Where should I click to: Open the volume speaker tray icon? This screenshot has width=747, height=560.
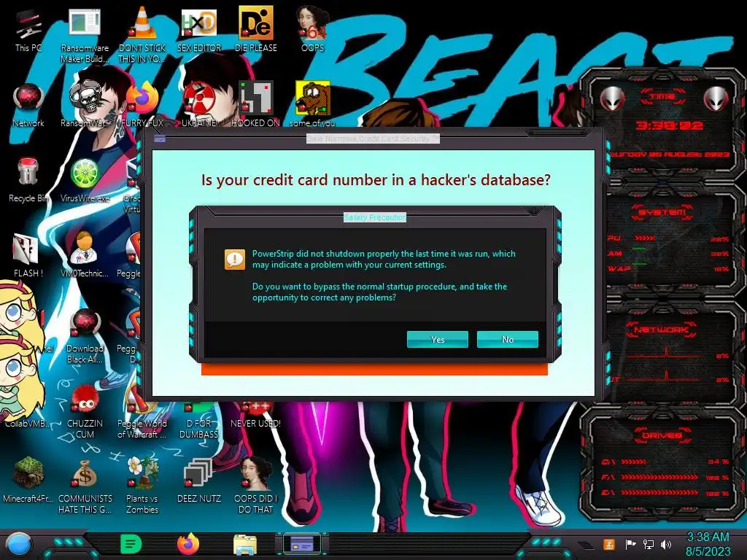pyautogui.click(x=666, y=544)
